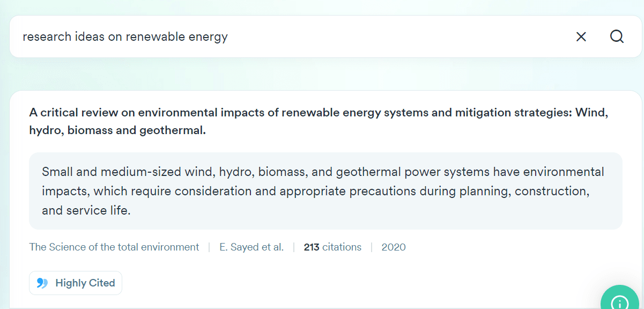Select the paper summary text box
Screen dimensions: 644x309
[x=325, y=191]
